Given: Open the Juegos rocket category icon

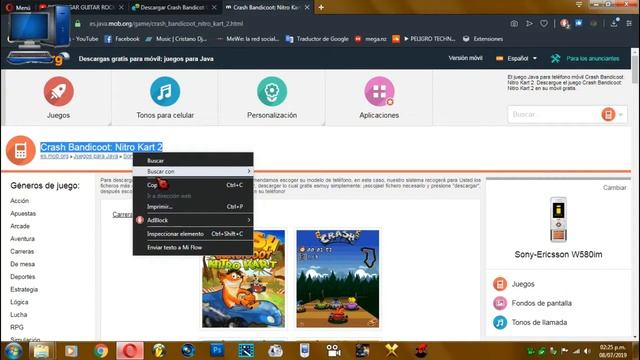Looking at the screenshot, I should point(58,91).
